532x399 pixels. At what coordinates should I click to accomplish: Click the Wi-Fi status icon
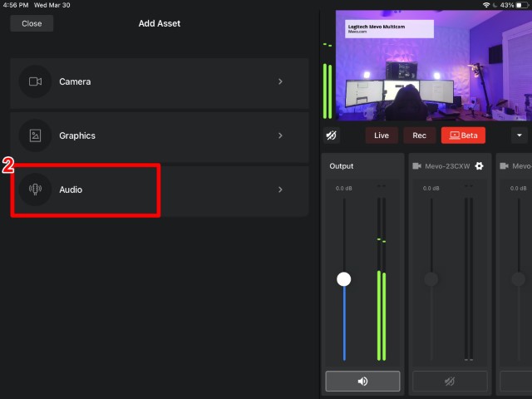(485, 5)
